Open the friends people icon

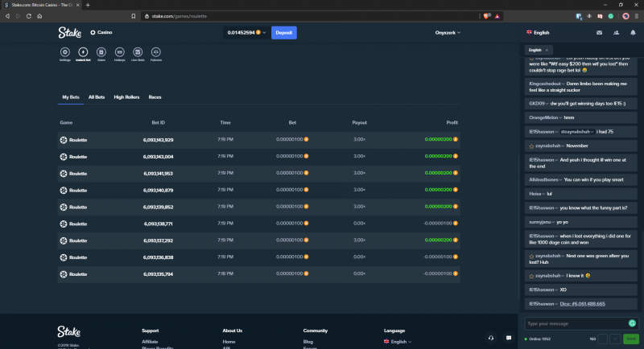[616, 32]
